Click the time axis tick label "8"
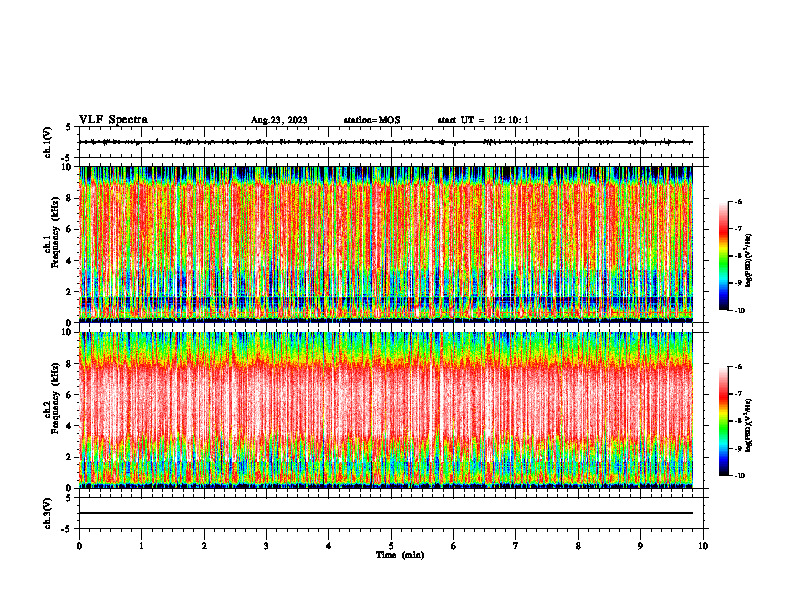This screenshot has height=612, width=792. tap(578, 546)
